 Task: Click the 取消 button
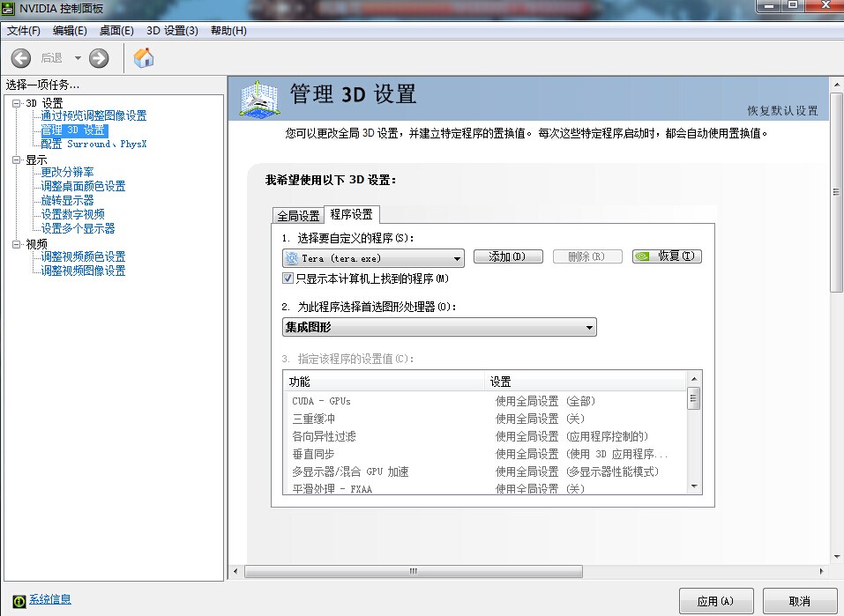click(800, 601)
